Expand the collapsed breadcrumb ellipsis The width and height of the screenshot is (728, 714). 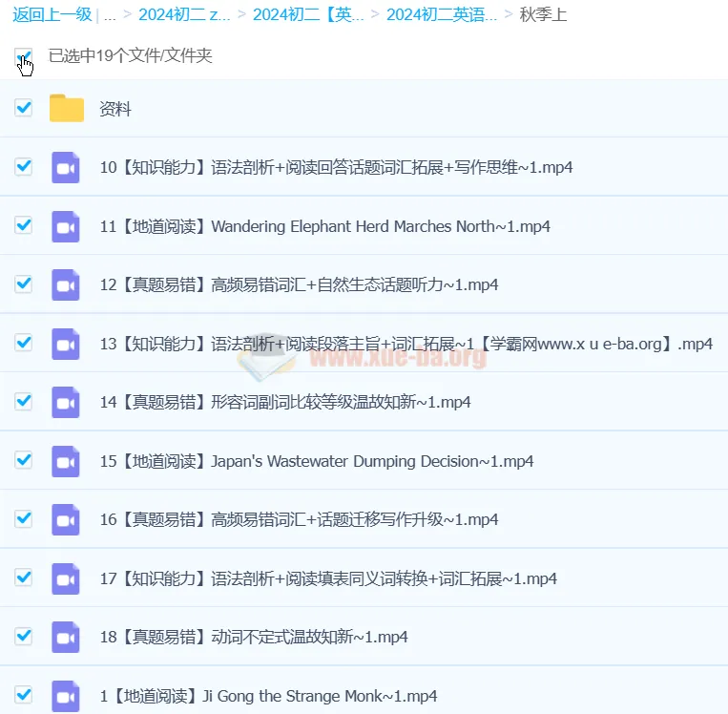(111, 15)
